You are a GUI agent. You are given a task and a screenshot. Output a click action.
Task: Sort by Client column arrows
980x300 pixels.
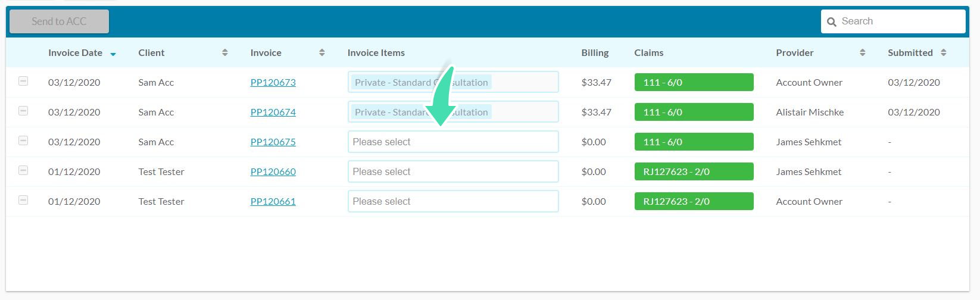point(224,52)
